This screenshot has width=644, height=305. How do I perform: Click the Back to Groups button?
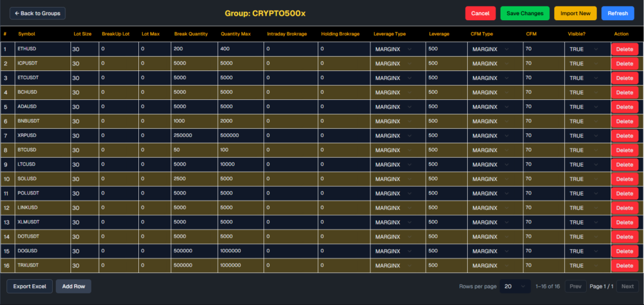point(37,13)
